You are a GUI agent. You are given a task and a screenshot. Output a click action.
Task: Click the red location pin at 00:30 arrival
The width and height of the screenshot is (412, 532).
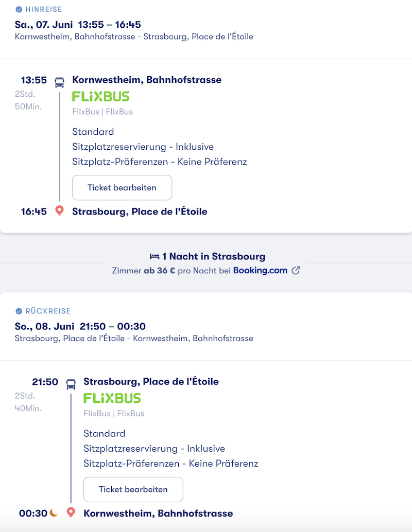click(x=71, y=512)
